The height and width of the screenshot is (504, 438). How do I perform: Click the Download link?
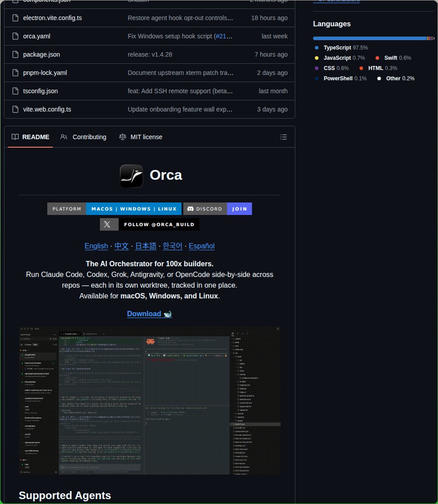149,314
